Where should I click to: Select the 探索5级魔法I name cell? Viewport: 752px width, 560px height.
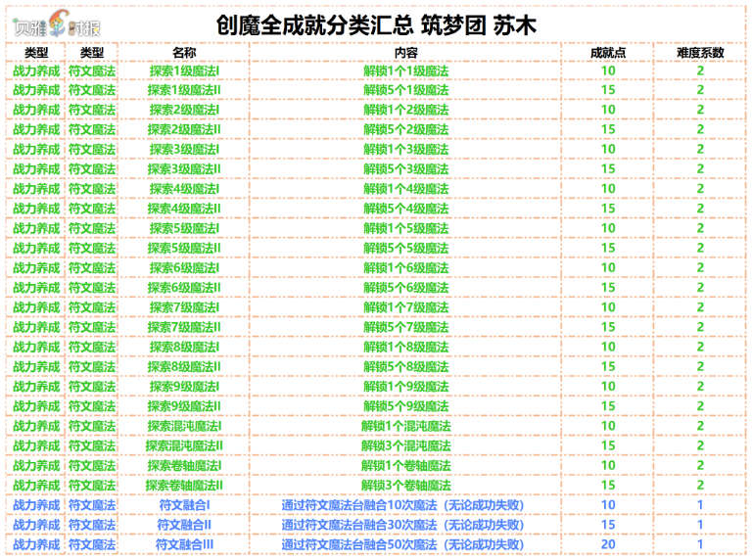pyautogui.click(x=183, y=228)
